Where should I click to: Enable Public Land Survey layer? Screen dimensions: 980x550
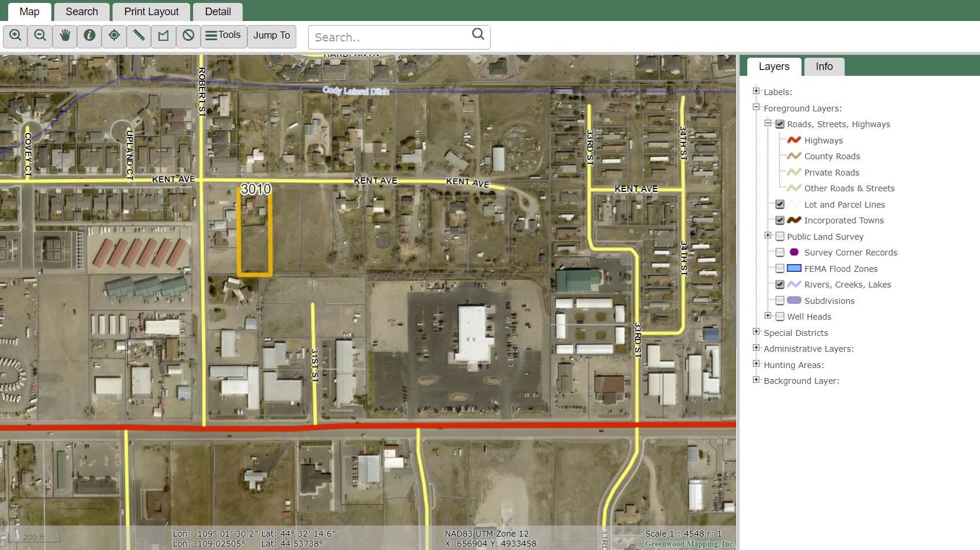click(780, 236)
